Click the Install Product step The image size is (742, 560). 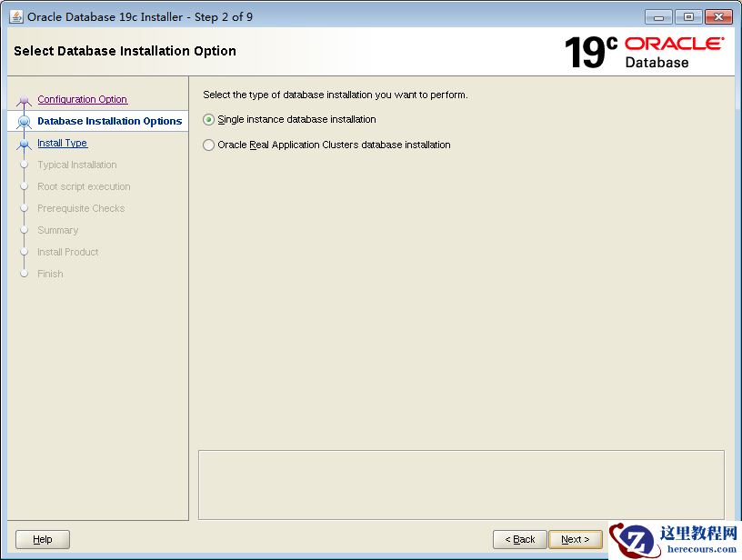67,252
